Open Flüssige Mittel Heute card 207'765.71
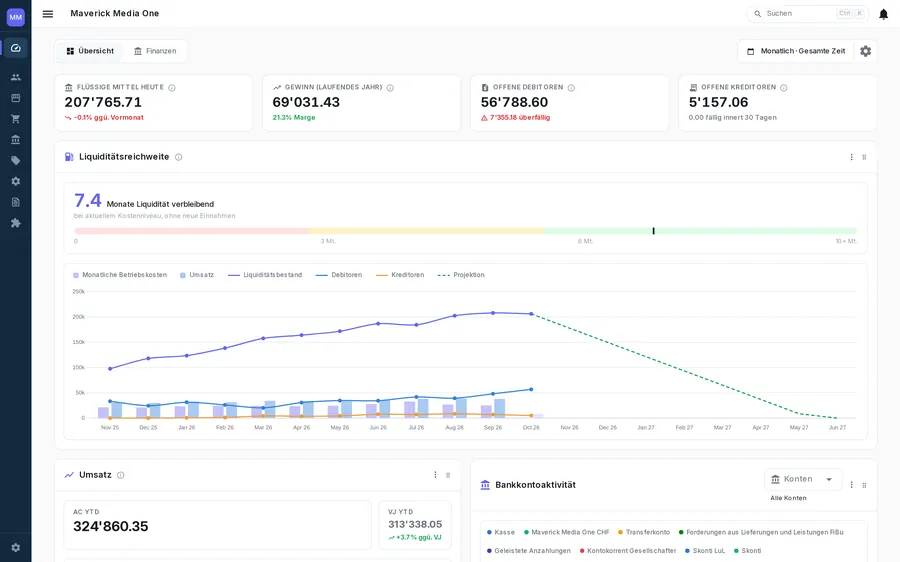Image resolution: width=900 pixels, height=562 pixels. tap(153, 103)
